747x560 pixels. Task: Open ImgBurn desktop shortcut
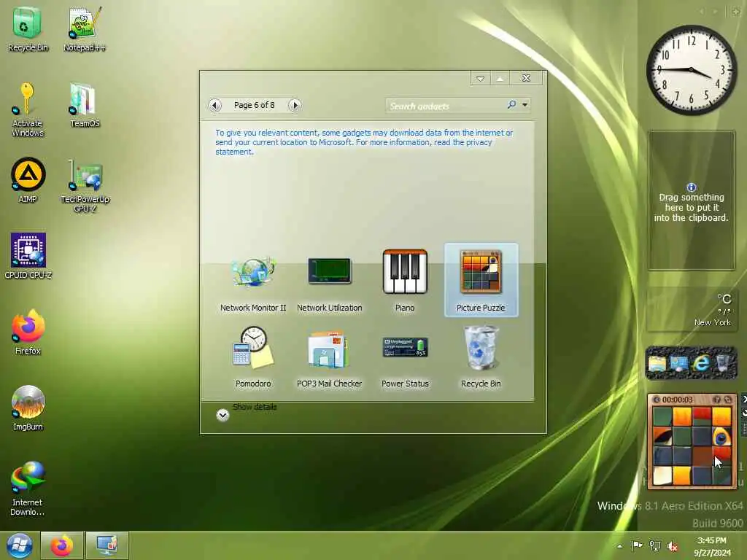pos(28,408)
